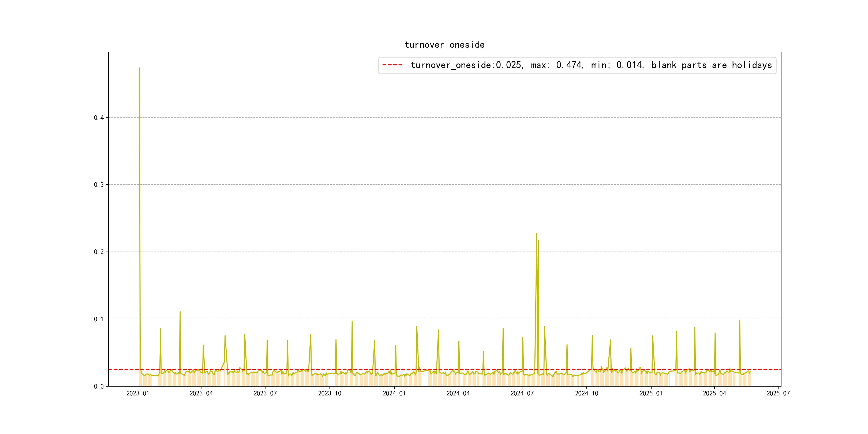The height and width of the screenshot is (434, 868).
Task: Click the 2023-07 x-axis date label
Action: 265,393
